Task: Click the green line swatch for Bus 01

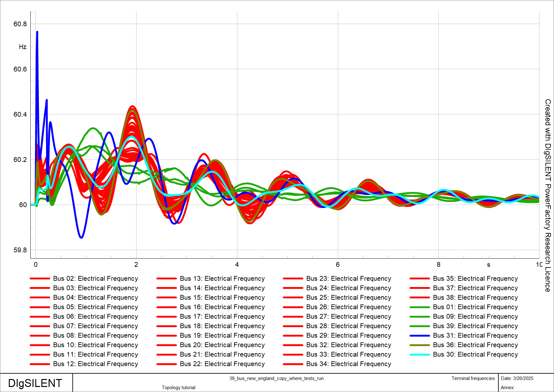Action: pos(420,307)
